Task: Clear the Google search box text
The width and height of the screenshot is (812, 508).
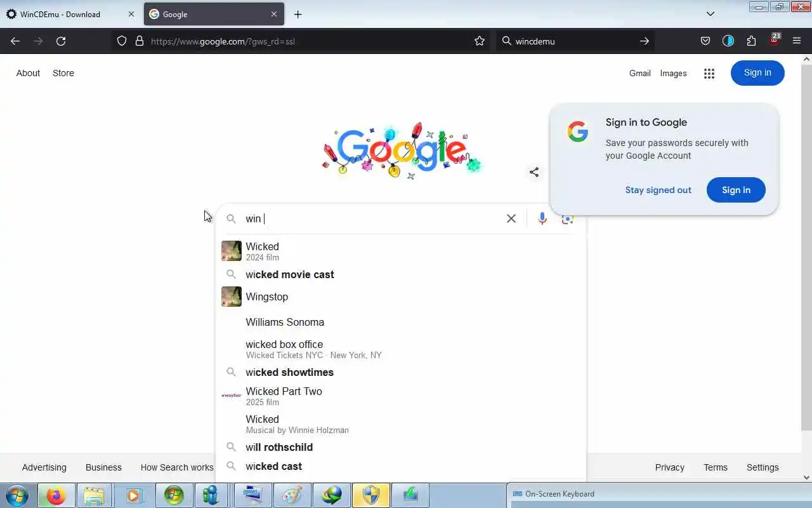Action: tap(511, 218)
